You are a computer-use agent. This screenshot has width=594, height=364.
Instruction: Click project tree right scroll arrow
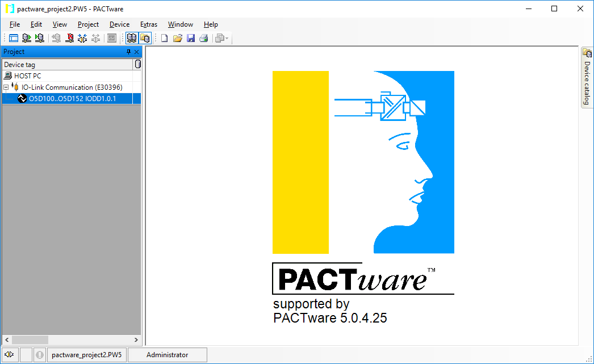click(136, 340)
